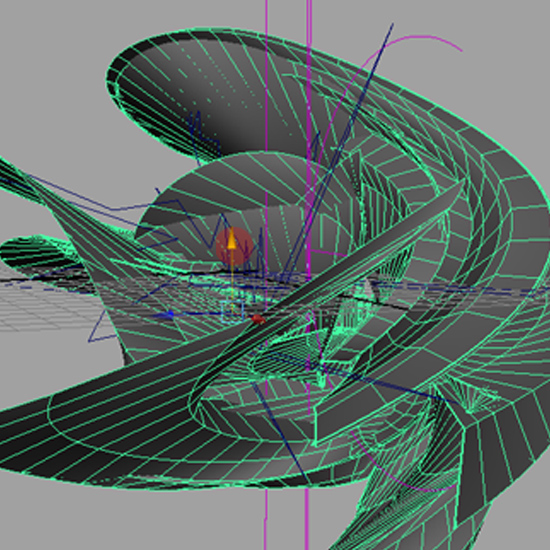Select the blue Z-axis manipulator arrow
This screenshot has height=550, width=550.
pos(166,315)
